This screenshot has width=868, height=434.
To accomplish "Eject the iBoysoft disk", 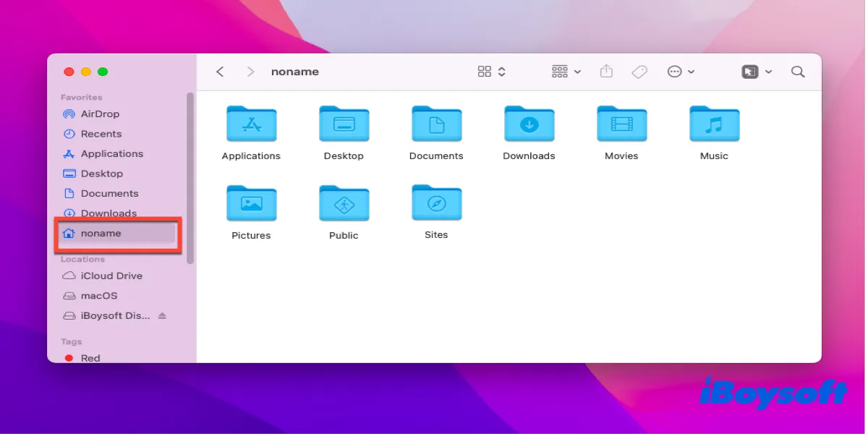I will 162,316.
